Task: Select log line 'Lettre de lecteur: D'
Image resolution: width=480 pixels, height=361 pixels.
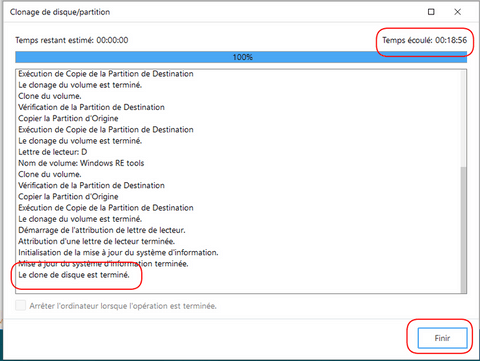Action: tap(53, 152)
